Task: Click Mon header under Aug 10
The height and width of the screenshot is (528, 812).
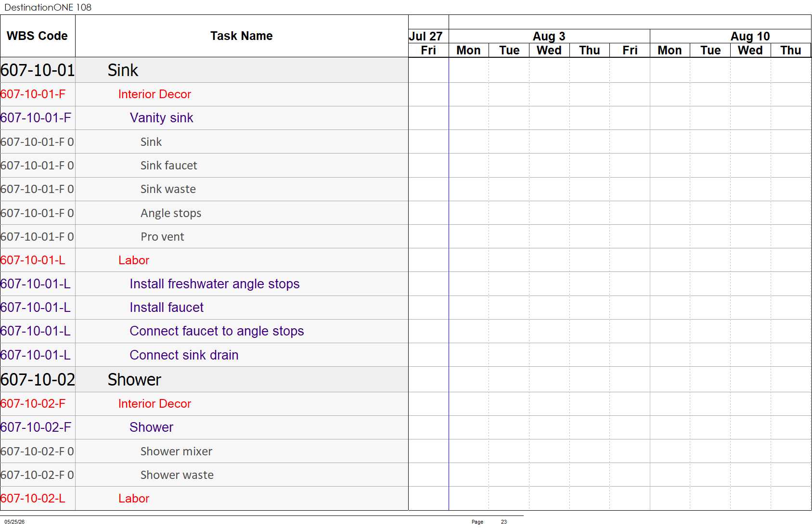Action: [670, 51]
